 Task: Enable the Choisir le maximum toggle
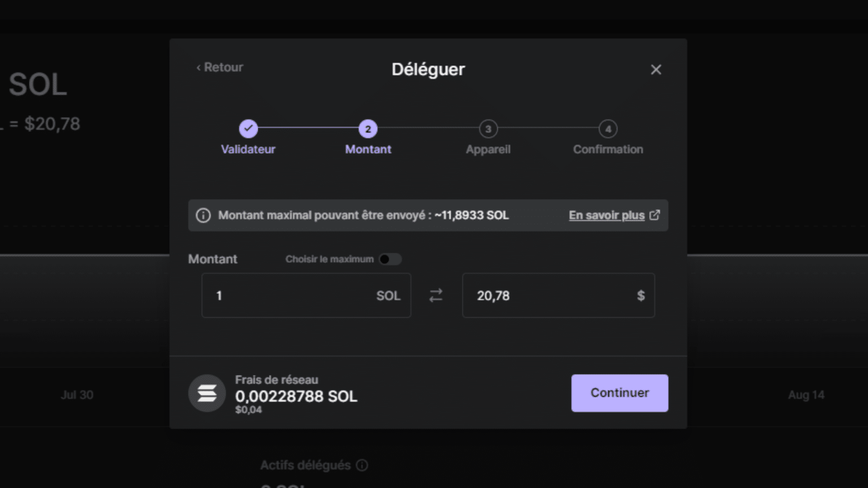coord(390,259)
